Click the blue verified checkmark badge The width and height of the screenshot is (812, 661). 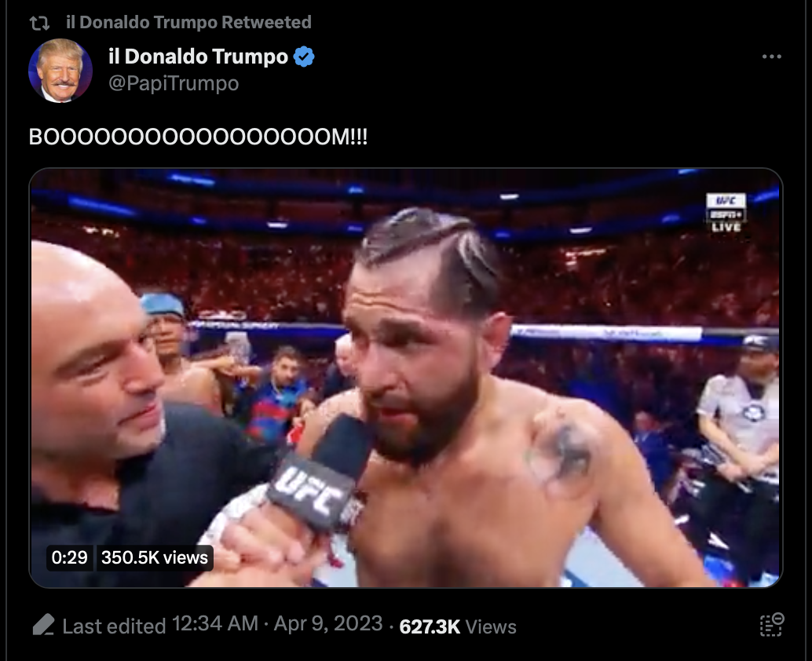[x=304, y=57]
